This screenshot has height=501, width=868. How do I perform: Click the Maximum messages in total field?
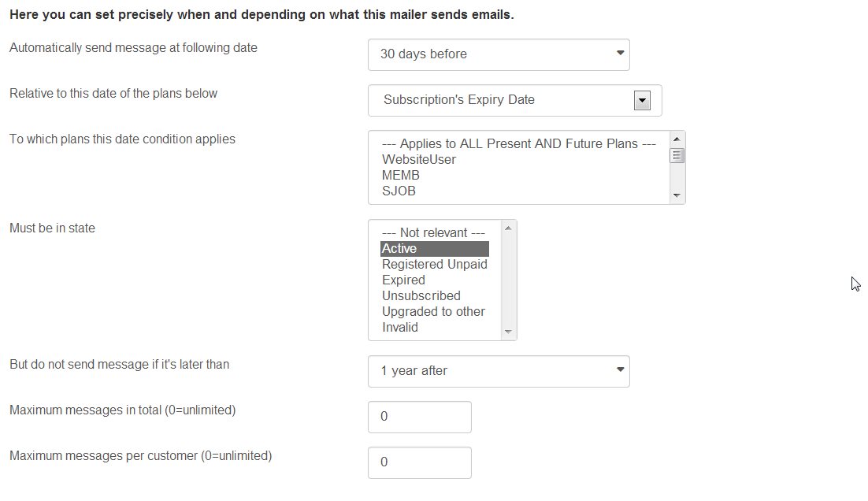(420, 417)
